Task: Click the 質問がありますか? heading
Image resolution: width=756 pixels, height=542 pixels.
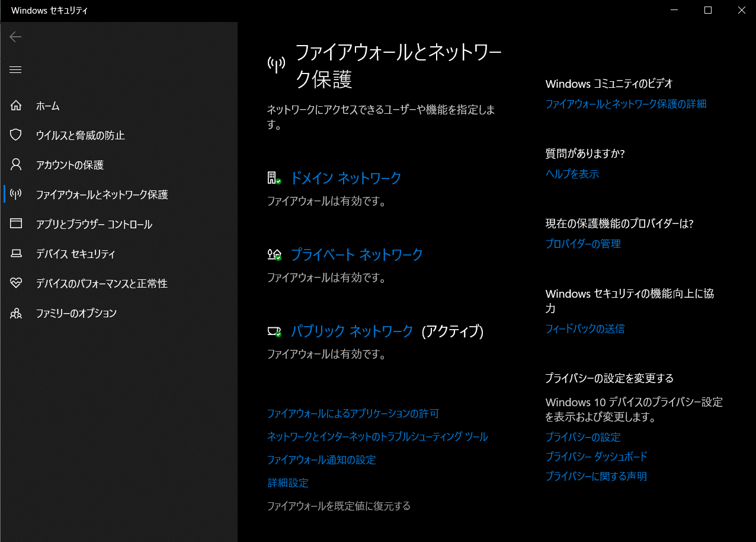Action: (585, 154)
